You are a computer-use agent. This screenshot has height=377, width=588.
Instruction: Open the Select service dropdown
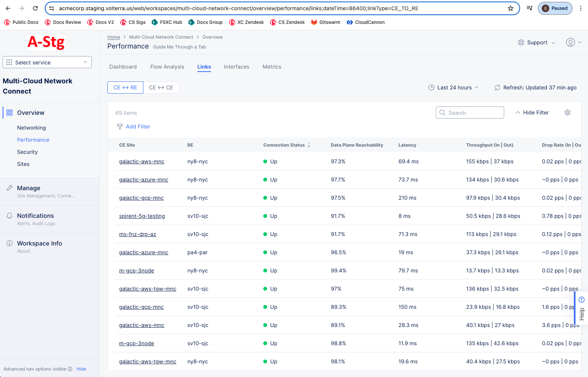tap(47, 62)
